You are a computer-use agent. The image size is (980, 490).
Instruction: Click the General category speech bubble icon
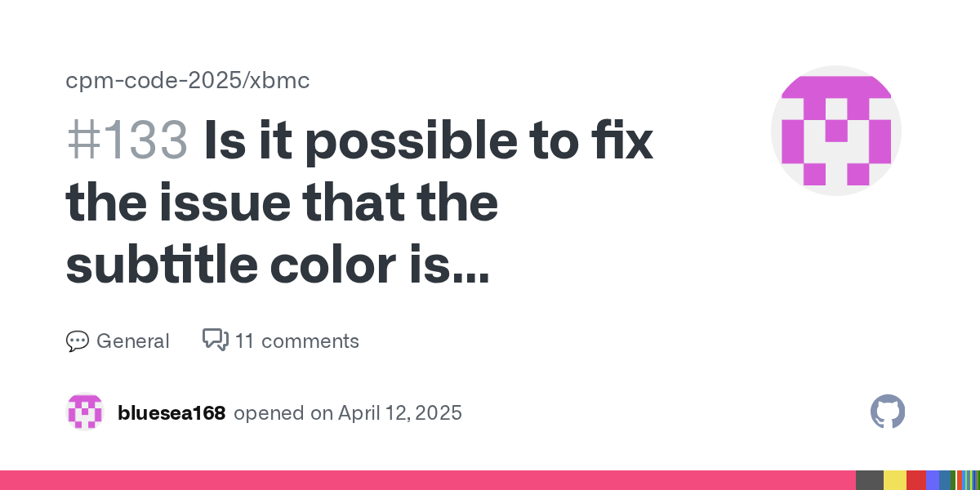point(77,341)
